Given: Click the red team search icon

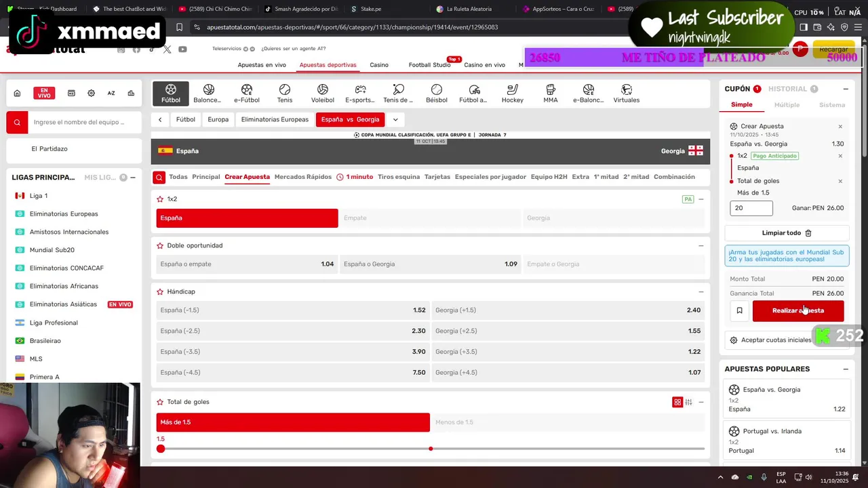Looking at the screenshot, I should pyautogui.click(x=17, y=122).
